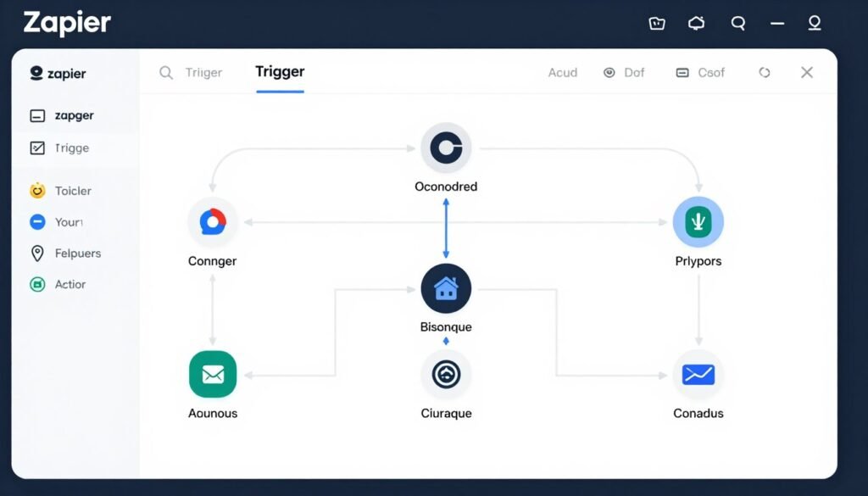Click the Yourı blue minus icon
The width and height of the screenshot is (868, 496).
37,222
